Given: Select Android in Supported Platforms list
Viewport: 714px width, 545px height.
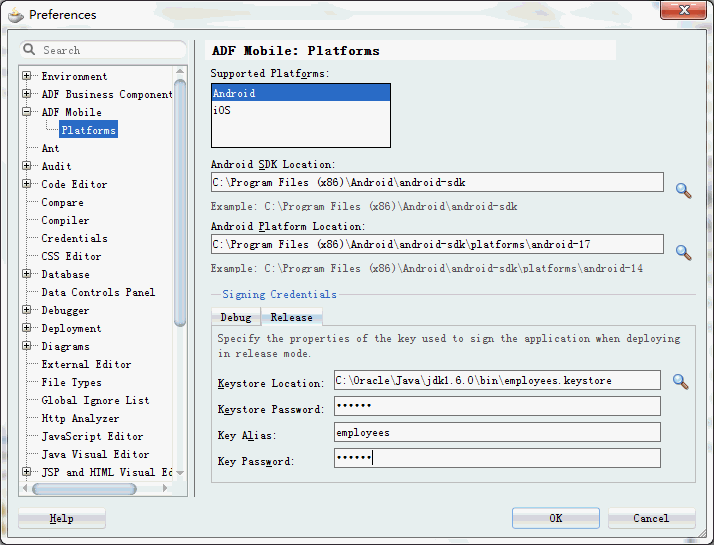Looking at the screenshot, I should [301, 93].
